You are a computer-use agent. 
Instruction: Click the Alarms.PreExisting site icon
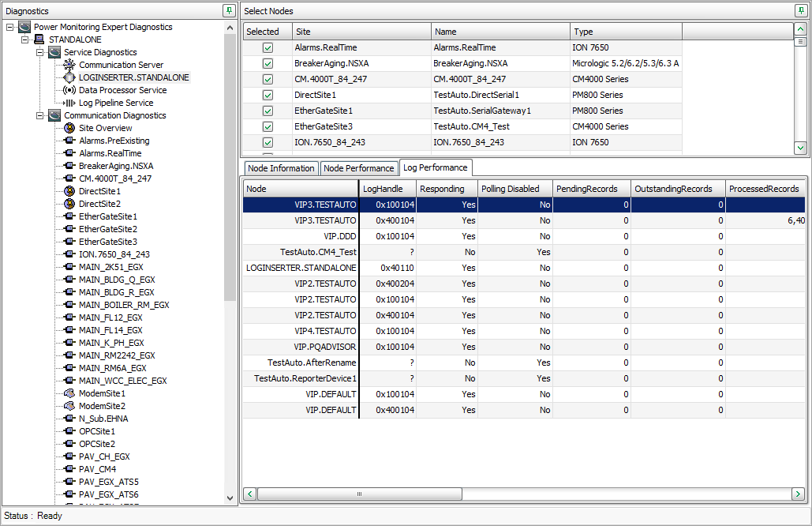pyautogui.click(x=69, y=141)
